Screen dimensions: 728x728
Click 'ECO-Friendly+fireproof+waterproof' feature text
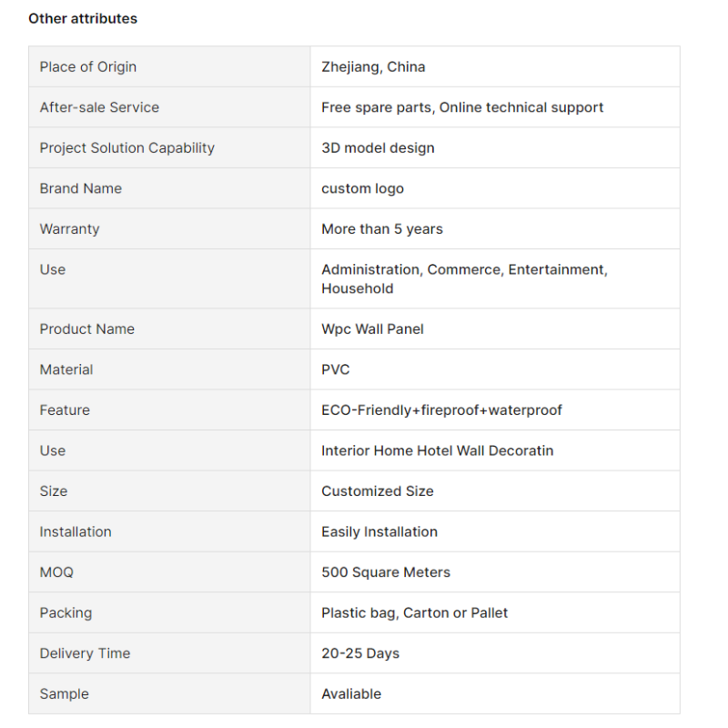441,409
